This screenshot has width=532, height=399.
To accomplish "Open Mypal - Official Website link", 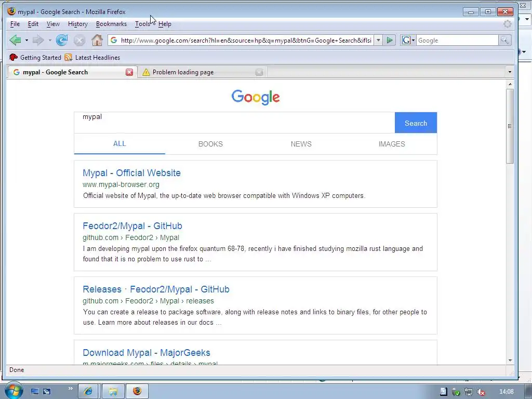I will coord(131,173).
